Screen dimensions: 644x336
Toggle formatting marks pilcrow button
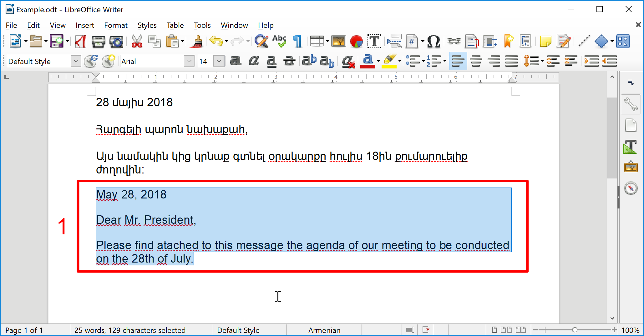(298, 42)
